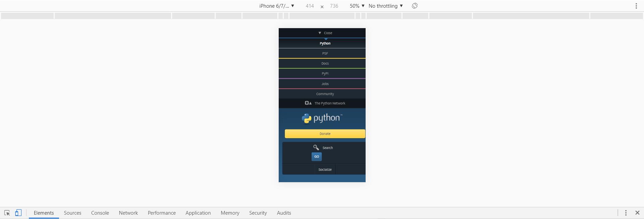Switch to the Performance tab

click(162, 213)
